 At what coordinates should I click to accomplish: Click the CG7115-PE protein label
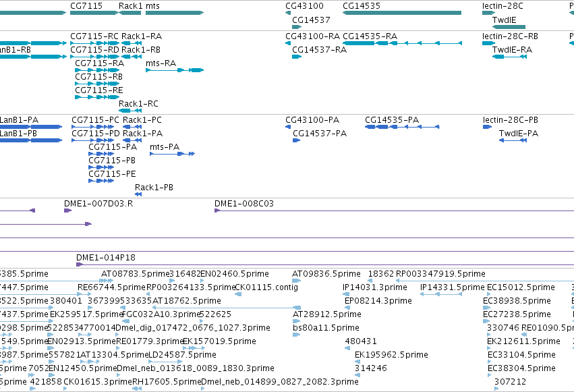[x=113, y=173]
